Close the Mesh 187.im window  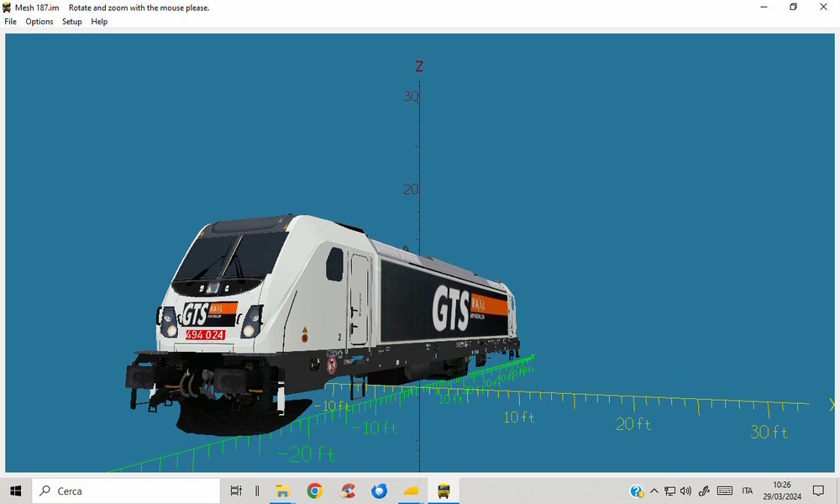tap(823, 7)
